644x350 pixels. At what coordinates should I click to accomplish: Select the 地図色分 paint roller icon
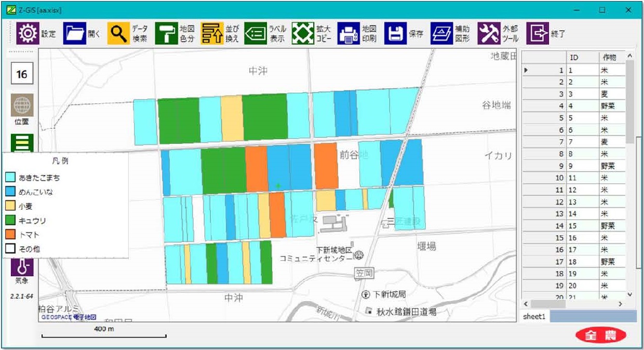click(166, 34)
